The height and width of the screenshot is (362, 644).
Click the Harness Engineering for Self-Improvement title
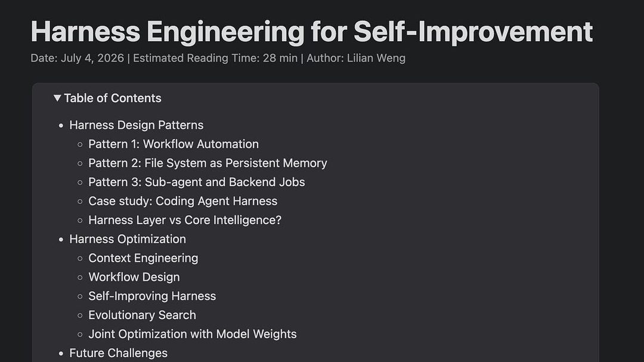(312, 32)
